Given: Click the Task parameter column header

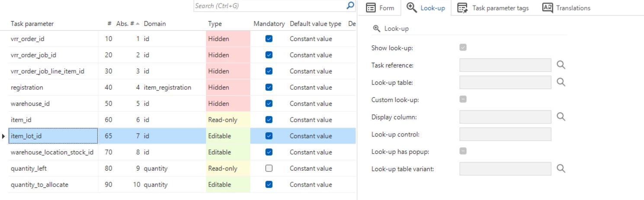Looking at the screenshot, I should pyautogui.click(x=32, y=24).
